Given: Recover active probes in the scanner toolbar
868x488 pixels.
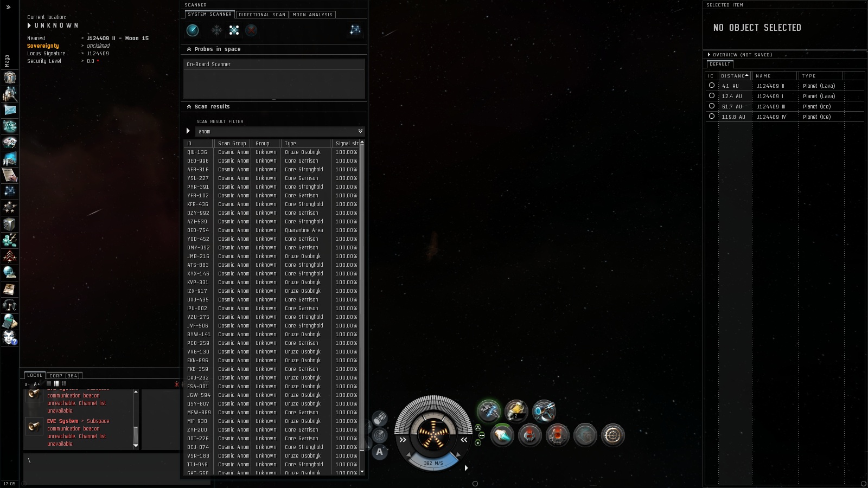Looking at the screenshot, I should point(216,30).
